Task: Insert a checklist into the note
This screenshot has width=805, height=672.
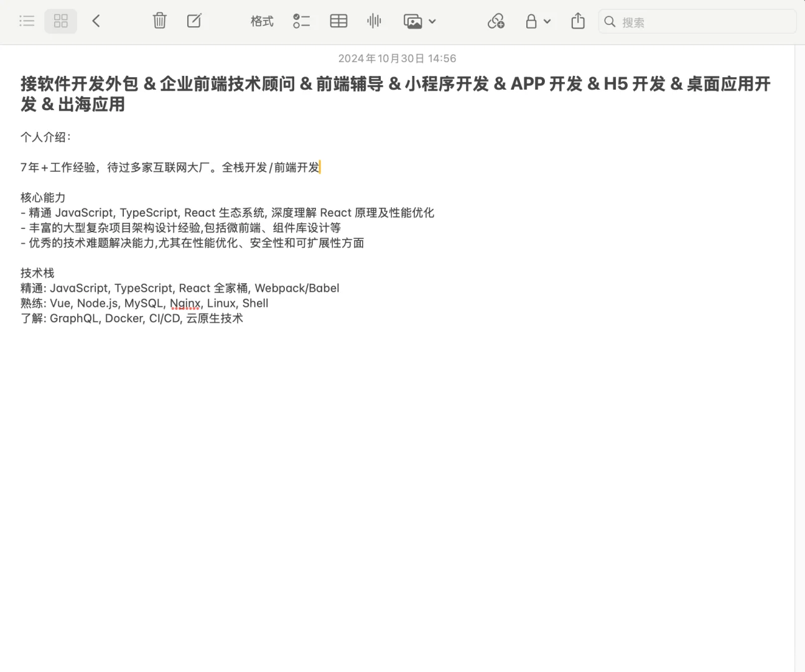Action: [x=301, y=21]
